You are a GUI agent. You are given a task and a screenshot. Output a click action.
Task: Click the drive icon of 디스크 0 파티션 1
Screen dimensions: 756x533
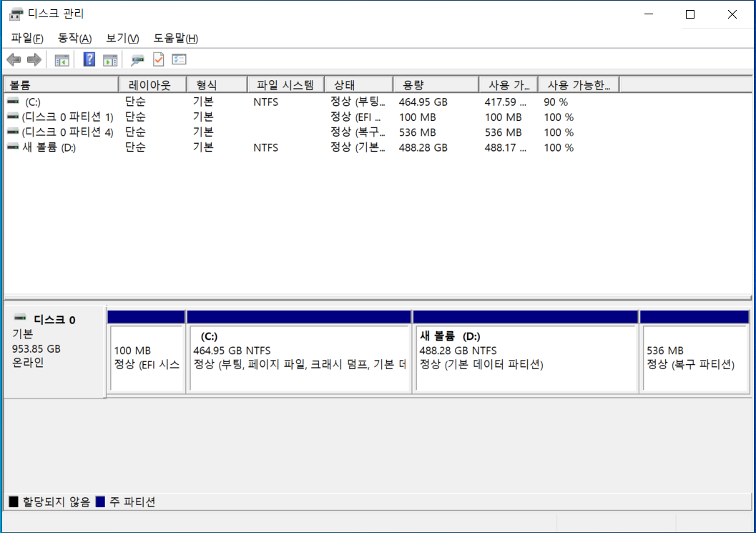[x=13, y=117]
